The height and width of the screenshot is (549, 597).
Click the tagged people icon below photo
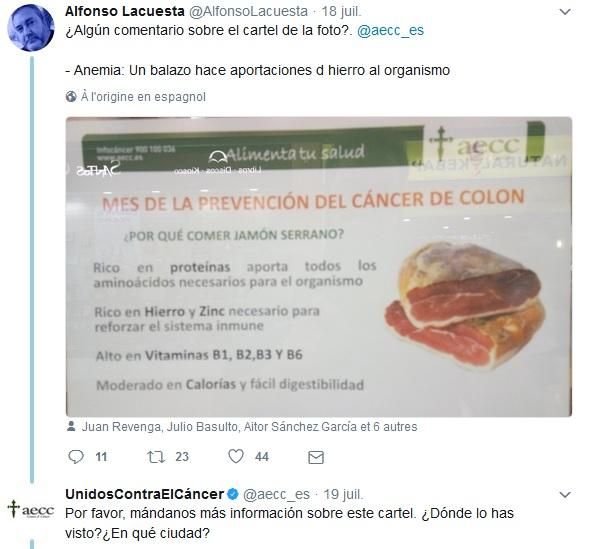pos(71,426)
